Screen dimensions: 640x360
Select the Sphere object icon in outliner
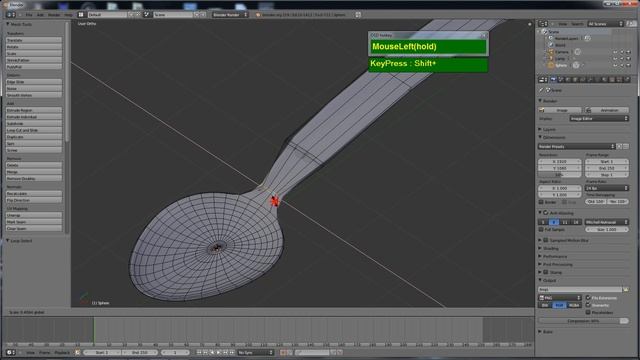550,65
